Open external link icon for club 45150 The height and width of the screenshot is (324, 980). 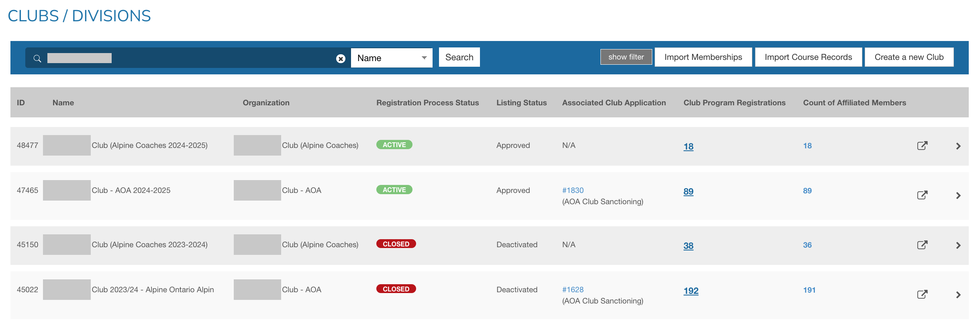(x=922, y=245)
